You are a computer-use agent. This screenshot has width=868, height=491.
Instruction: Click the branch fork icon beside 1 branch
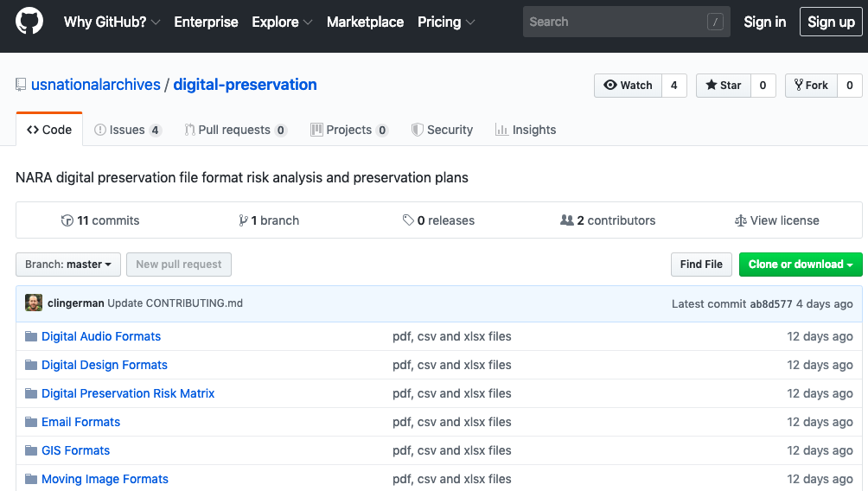click(x=243, y=220)
